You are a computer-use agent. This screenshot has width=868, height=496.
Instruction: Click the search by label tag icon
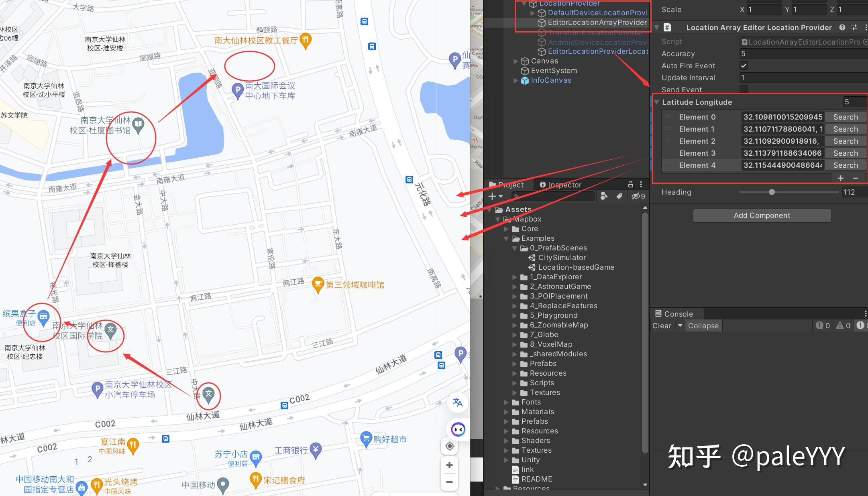(x=619, y=196)
